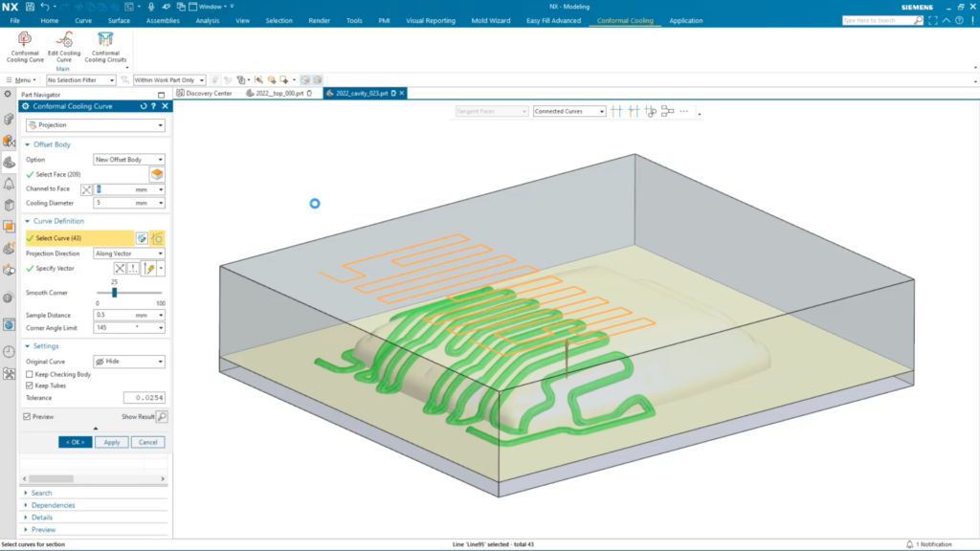Launch the Conformal Cooling Circuits tool
The height and width of the screenshot is (551, 980).
pyautogui.click(x=105, y=48)
